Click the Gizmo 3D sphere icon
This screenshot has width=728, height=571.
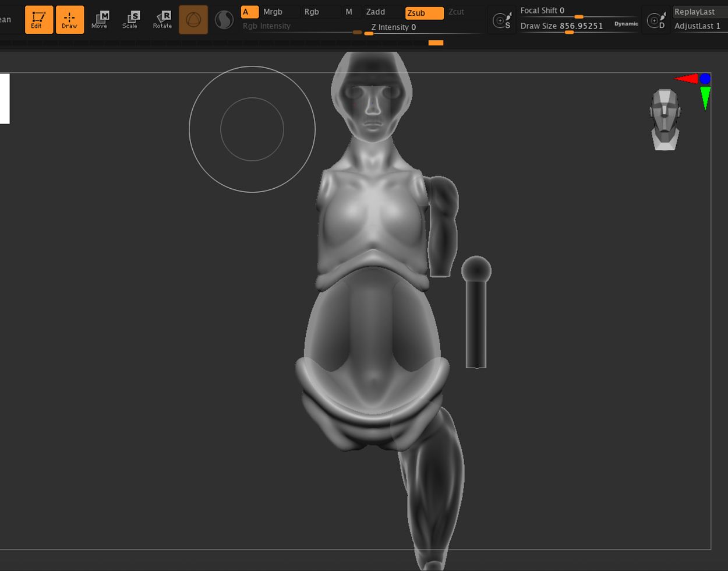click(x=193, y=20)
